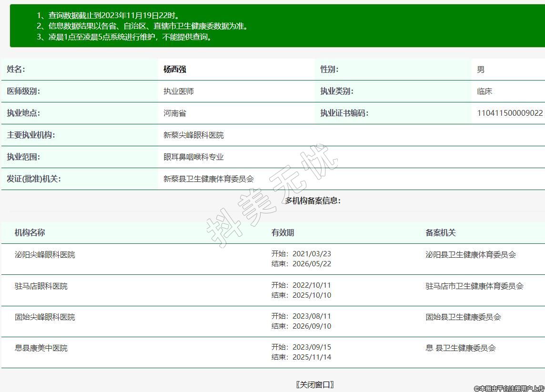Click the 固始县卫生健康委员会 filing authority
Viewport: 545px width, 392px height.
coord(463,317)
